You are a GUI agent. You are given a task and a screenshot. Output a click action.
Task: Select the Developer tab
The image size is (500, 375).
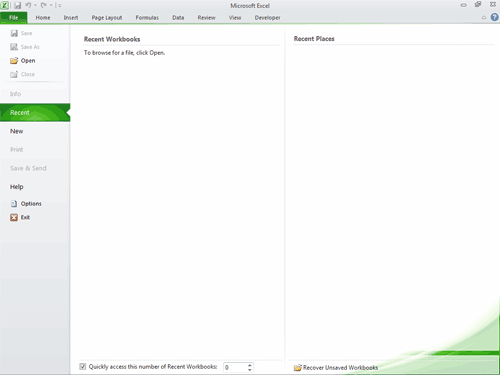[267, 18]
